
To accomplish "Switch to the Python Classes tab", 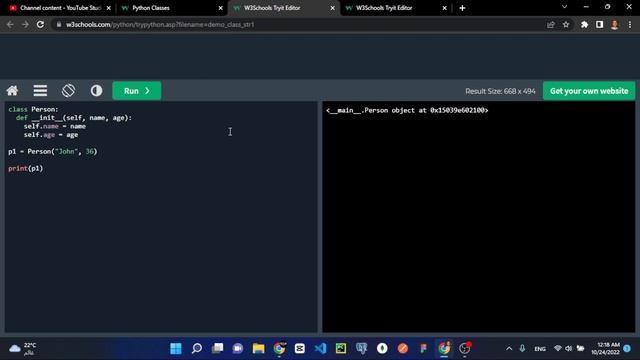I will pos(171,8).
